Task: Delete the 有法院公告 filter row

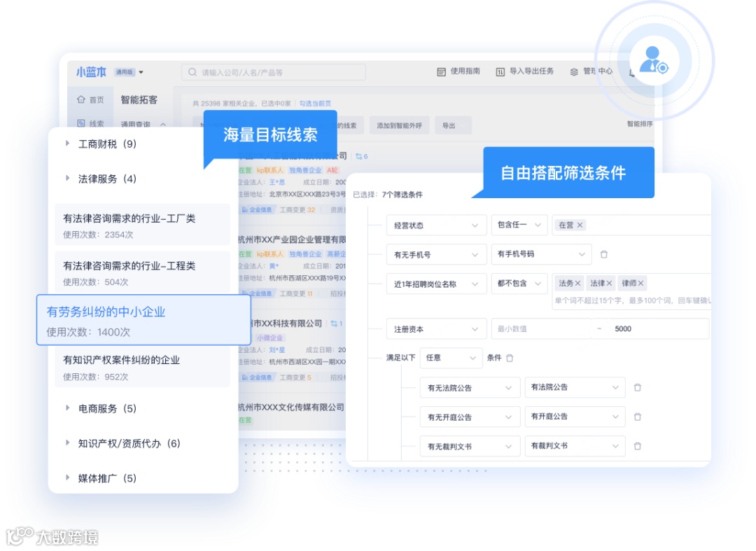Action: point(638,387)
